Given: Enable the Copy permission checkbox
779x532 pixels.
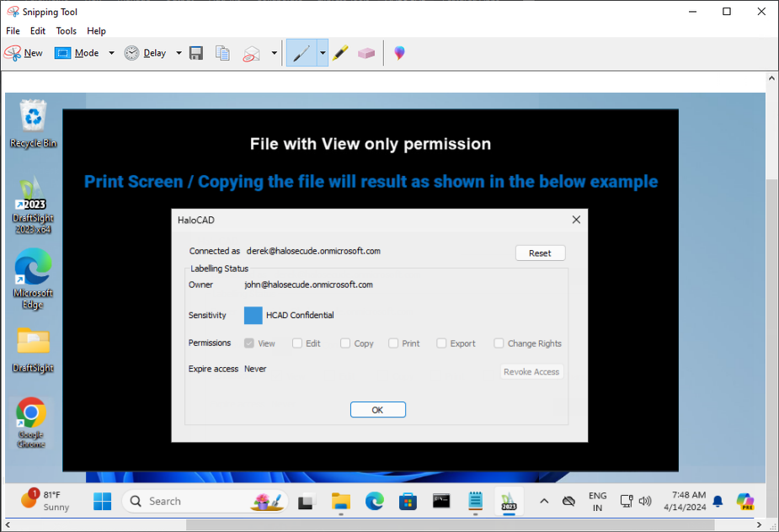Looking at the screenshot, I should (x=345, y=343).
